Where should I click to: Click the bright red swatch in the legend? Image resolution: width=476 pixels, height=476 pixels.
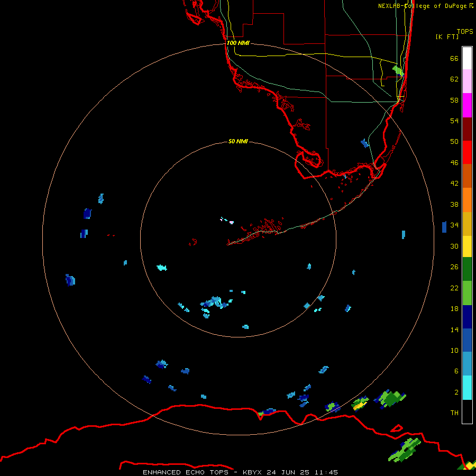pyautogui.click(x=467, y=152)
